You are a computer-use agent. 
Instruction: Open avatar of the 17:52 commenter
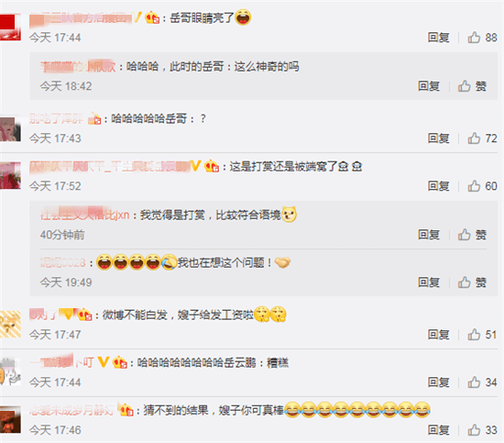[x=10, y=175]
